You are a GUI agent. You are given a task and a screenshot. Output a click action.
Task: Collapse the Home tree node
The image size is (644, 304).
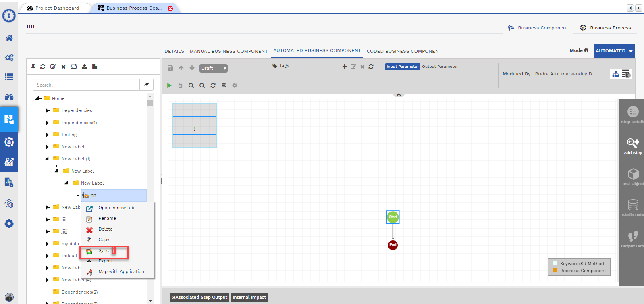(x=37, y=98)
